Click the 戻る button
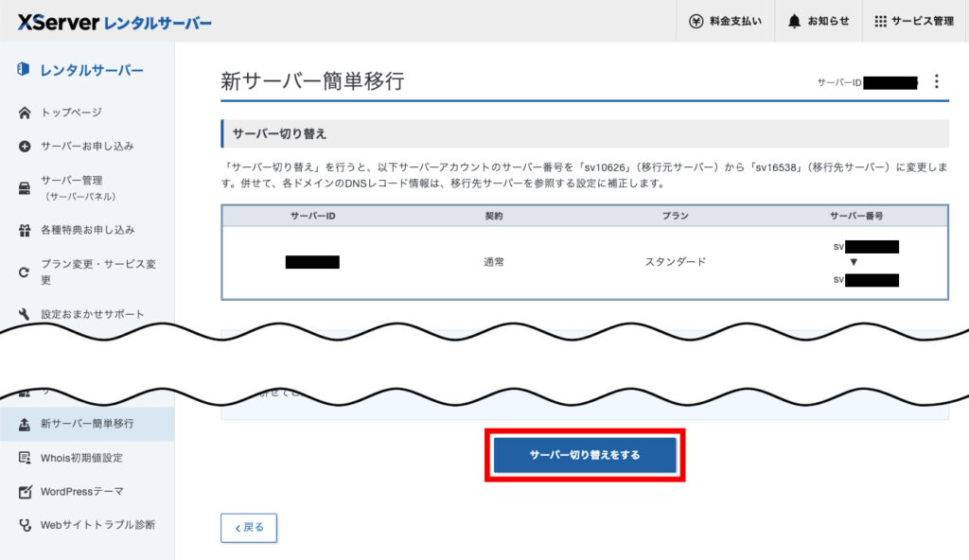The image size is (969, 560). click(x=248, y=528)
